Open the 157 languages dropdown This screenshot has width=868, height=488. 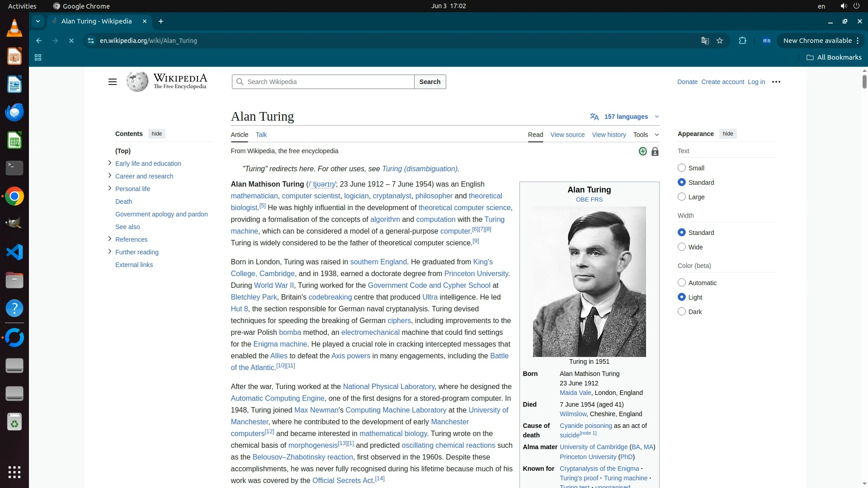[626, 117]
